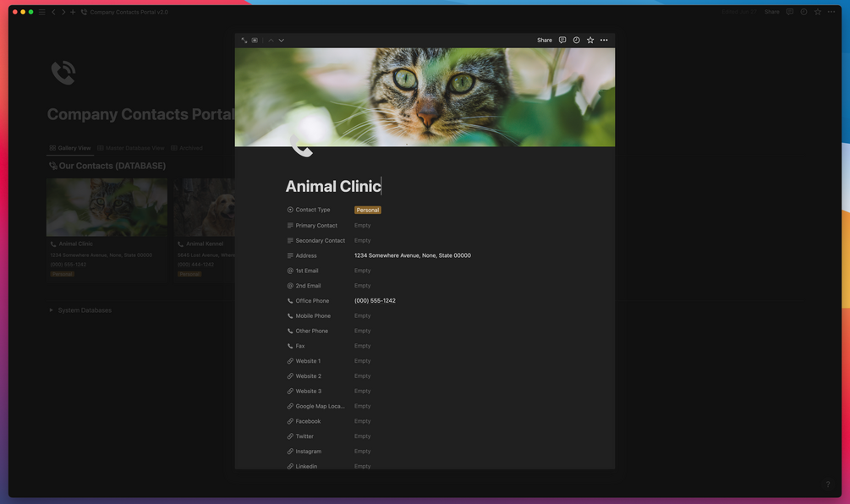850x504 pixels.
Task: Add new tab with plus icon
Action: (73, 12)
